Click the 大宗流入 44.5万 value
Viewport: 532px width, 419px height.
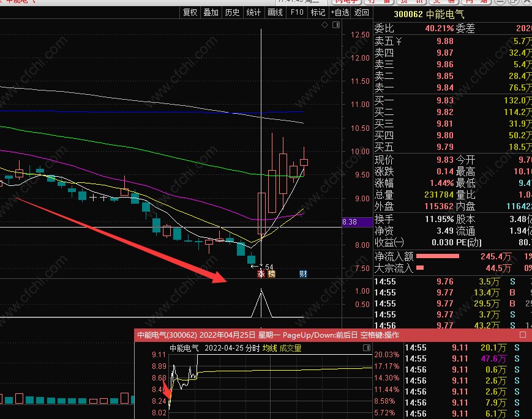coord(498,268)
